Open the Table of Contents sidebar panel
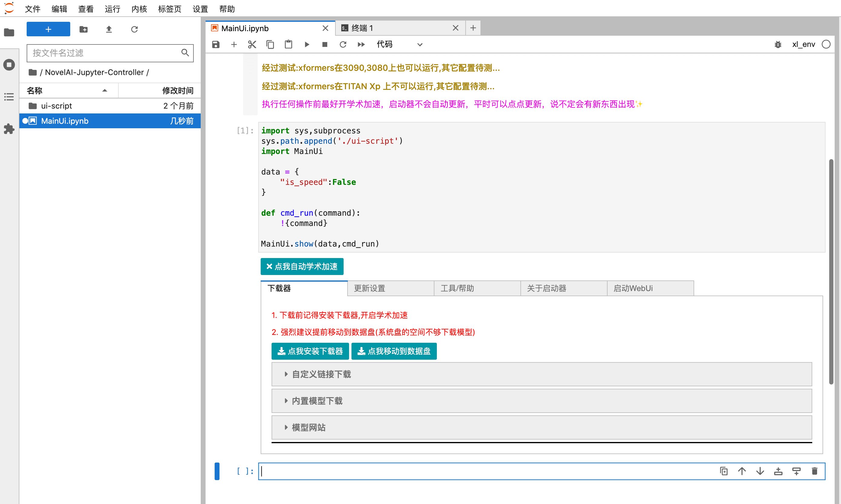 pyautogui.click(x=9, y=97)
